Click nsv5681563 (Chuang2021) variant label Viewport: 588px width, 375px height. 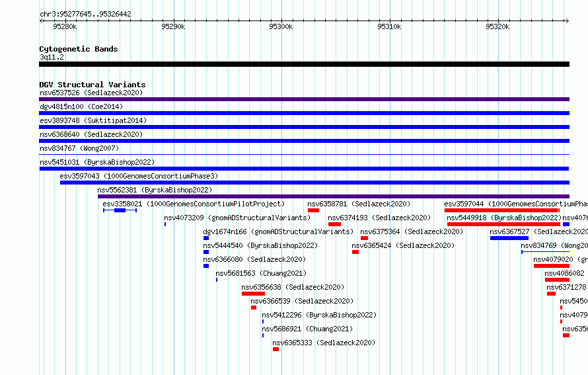point(261,273)
